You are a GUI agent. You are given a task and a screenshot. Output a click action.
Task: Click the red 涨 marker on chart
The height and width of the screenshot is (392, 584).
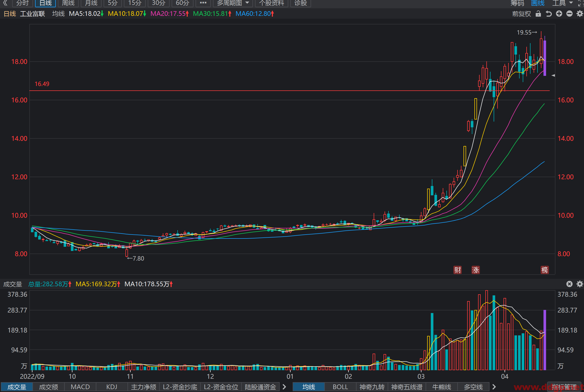pyautogui.click(x=475, y=270)
